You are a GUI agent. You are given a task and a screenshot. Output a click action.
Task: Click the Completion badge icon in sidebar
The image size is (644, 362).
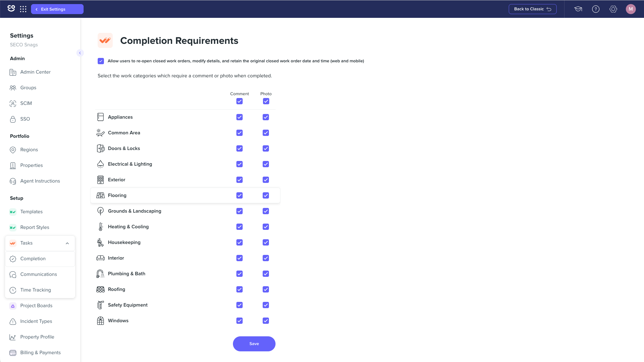coord(13,259)
